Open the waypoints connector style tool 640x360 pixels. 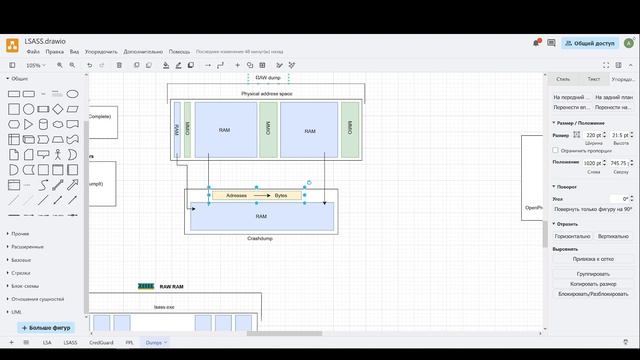(x=220, y=65)
